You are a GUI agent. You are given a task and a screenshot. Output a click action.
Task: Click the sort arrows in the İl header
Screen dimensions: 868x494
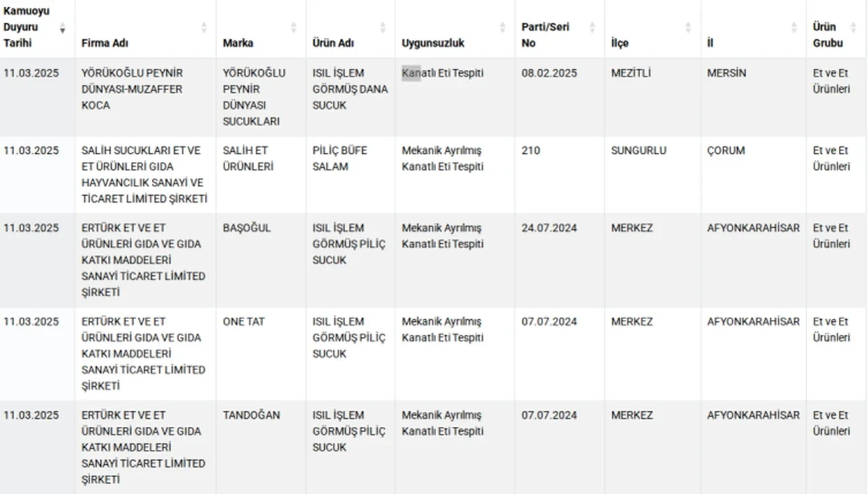click(794, 28)
